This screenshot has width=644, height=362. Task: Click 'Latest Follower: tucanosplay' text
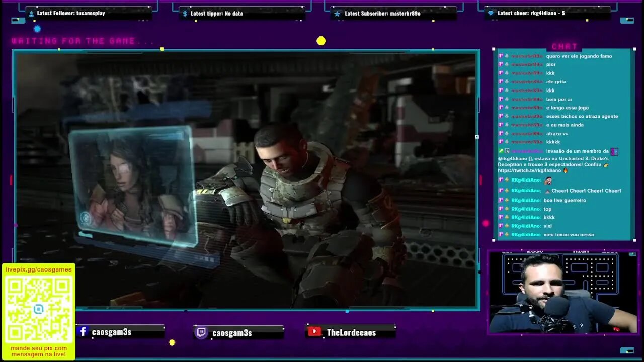tap(71, 13)
